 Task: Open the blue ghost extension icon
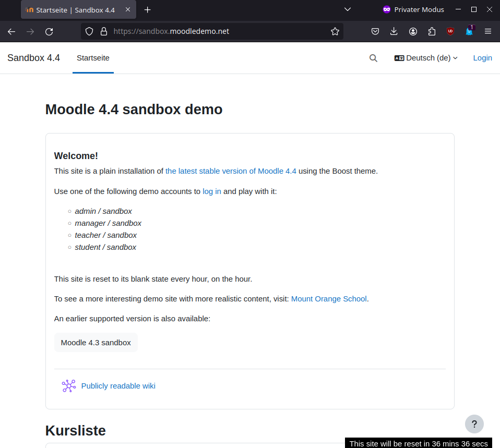[469, 31]
